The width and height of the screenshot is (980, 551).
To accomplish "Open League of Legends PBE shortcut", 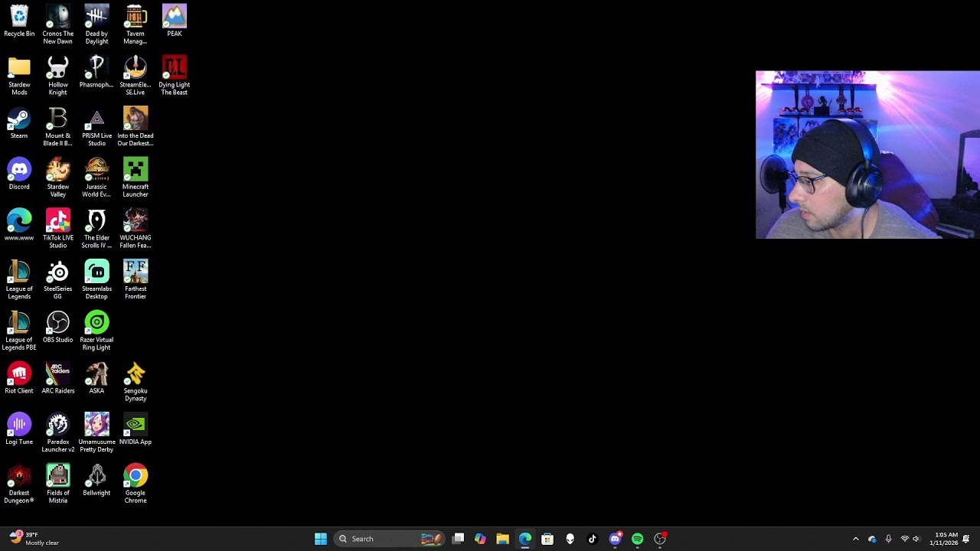I will (19, 331).
